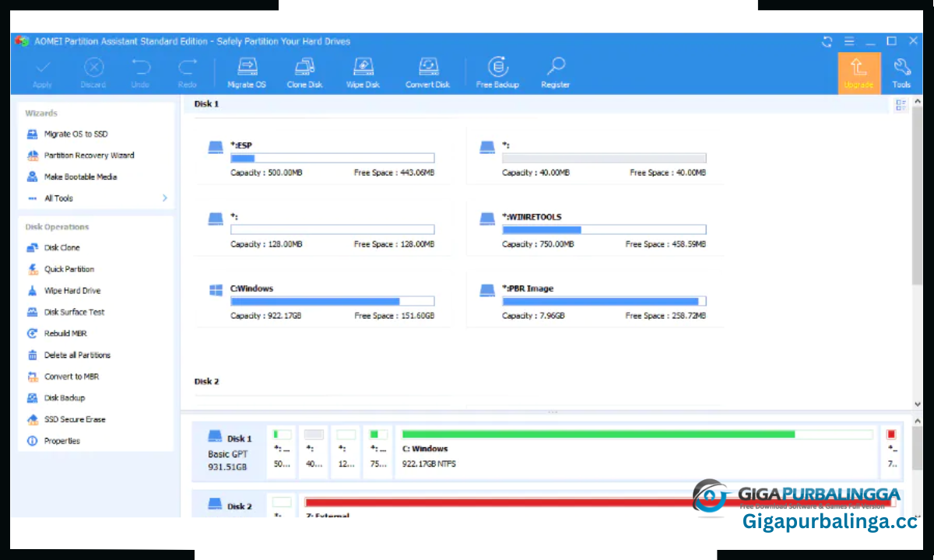Switch the disk view layout icon
Screen dimensions: 934x560
(901, 105)
